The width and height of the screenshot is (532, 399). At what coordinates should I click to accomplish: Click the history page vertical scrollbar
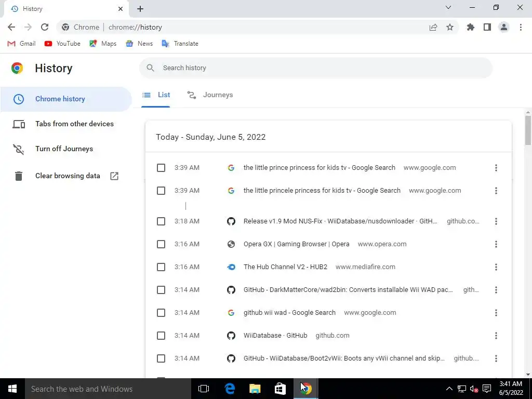point(528,130)
